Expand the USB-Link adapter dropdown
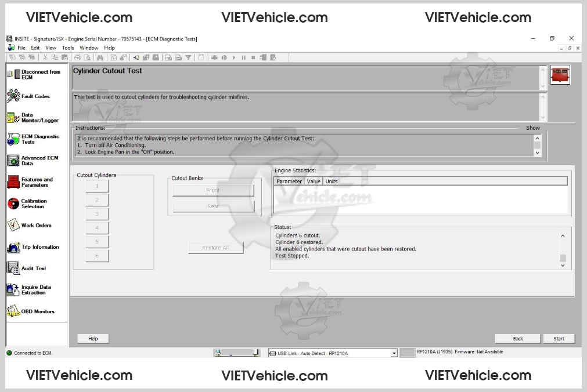The height and width of the screenshot is (392, 587). pos(394,353)
